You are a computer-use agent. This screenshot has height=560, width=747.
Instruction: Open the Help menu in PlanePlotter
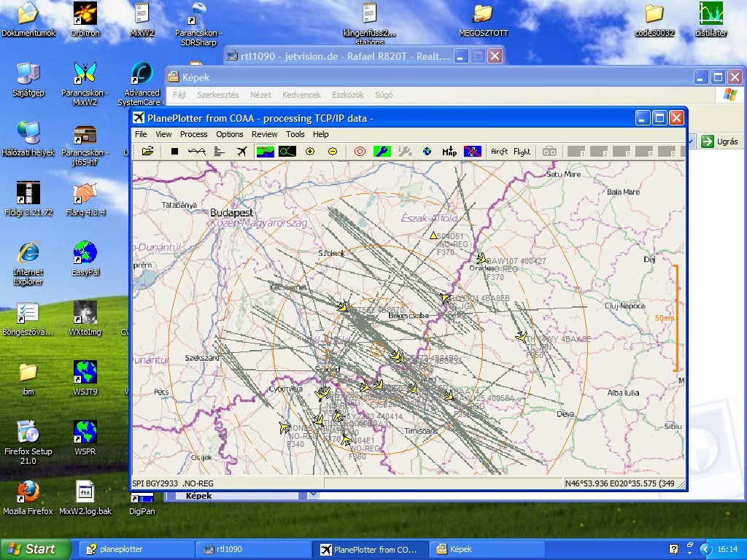click(x=321, y=134)
